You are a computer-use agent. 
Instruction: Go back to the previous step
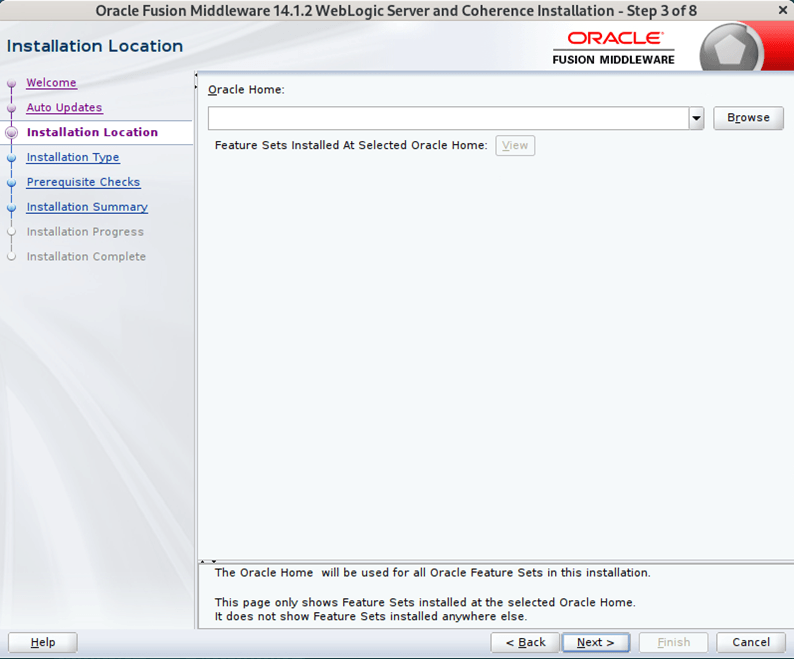point(525,642)
